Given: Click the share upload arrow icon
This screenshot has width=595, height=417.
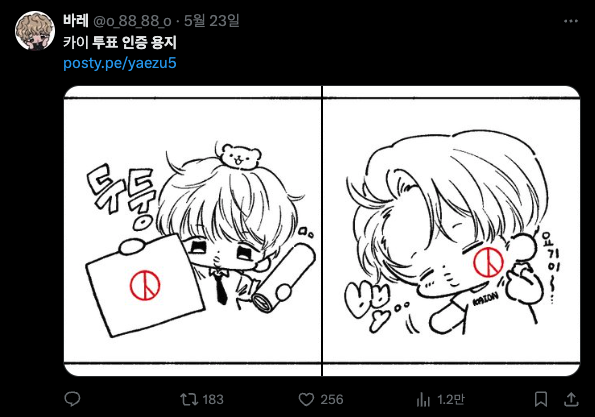Looking at the screenshot, I should (571, 399).
